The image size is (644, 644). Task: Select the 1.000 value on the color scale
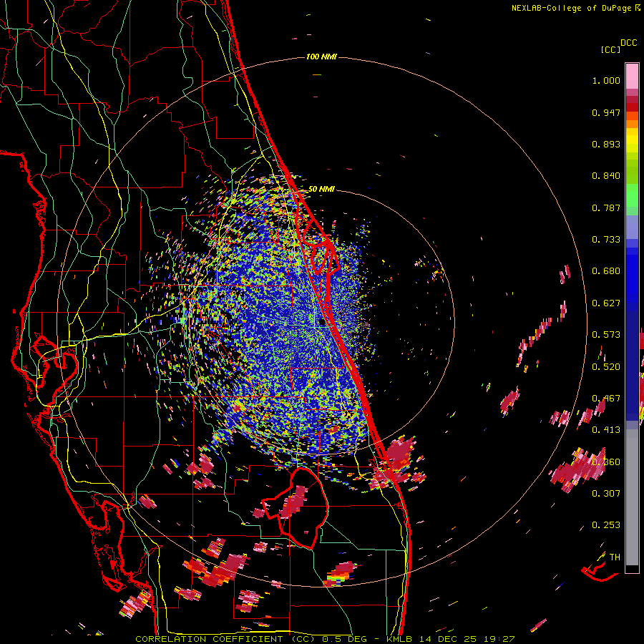(x=606, y=80)
